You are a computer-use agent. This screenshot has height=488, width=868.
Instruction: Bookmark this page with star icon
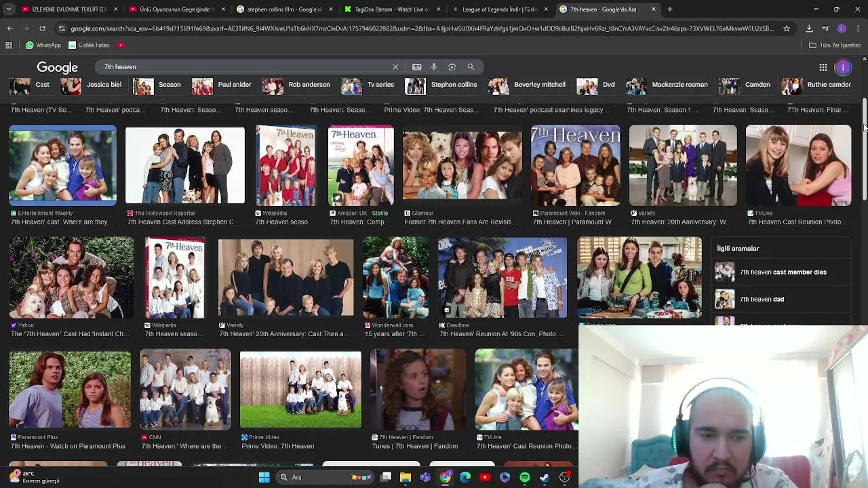coord(787,28)
